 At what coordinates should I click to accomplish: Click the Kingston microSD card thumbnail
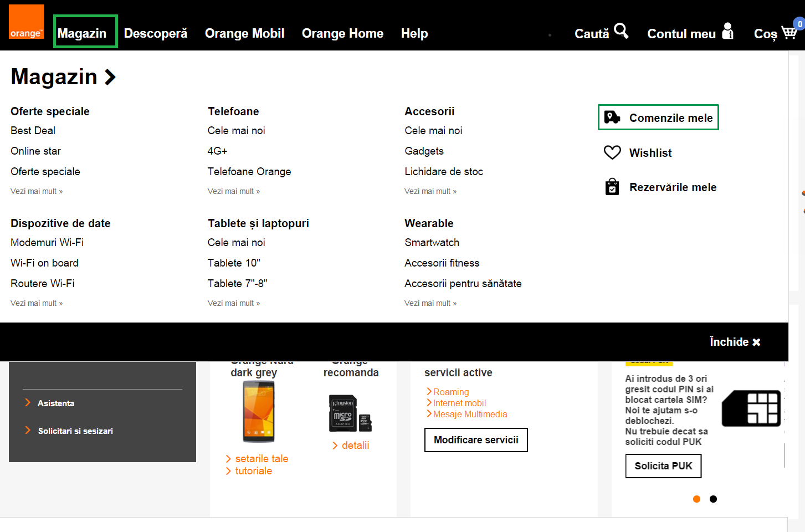(350, 413)
